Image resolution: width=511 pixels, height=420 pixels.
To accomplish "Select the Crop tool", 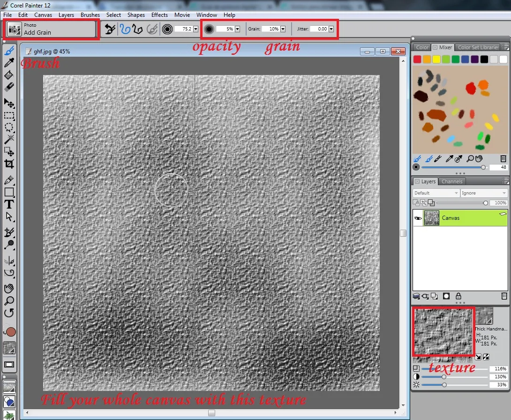I will pos(9,164).
